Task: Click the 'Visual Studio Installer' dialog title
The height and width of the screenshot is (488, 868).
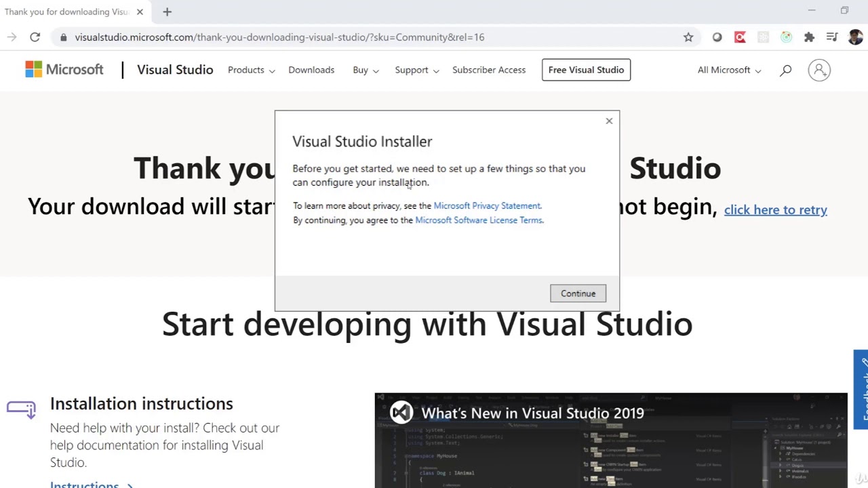Action: (x=362, y=141)
